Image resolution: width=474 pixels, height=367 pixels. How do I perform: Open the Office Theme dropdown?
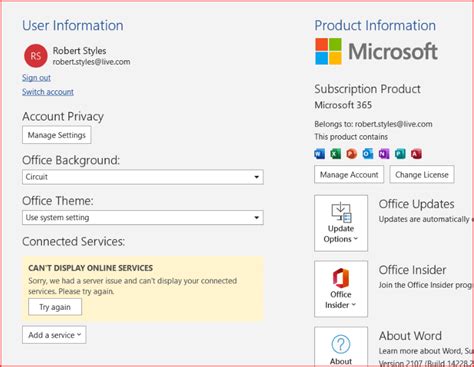143,217
